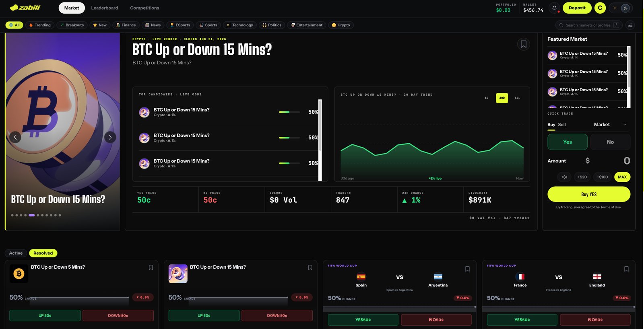Select Sell in Quick Trade
The image size is (644, 329).
point(562,125)
